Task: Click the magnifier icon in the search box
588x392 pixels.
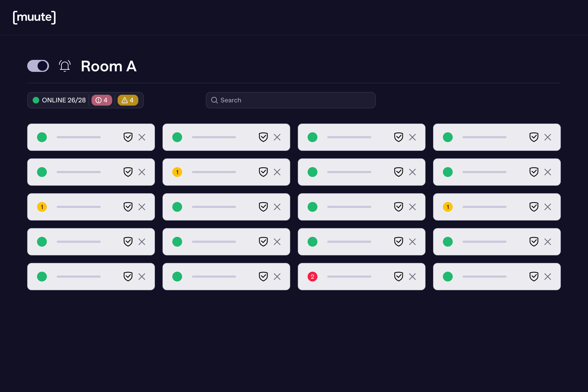Action: pos(214,100)
